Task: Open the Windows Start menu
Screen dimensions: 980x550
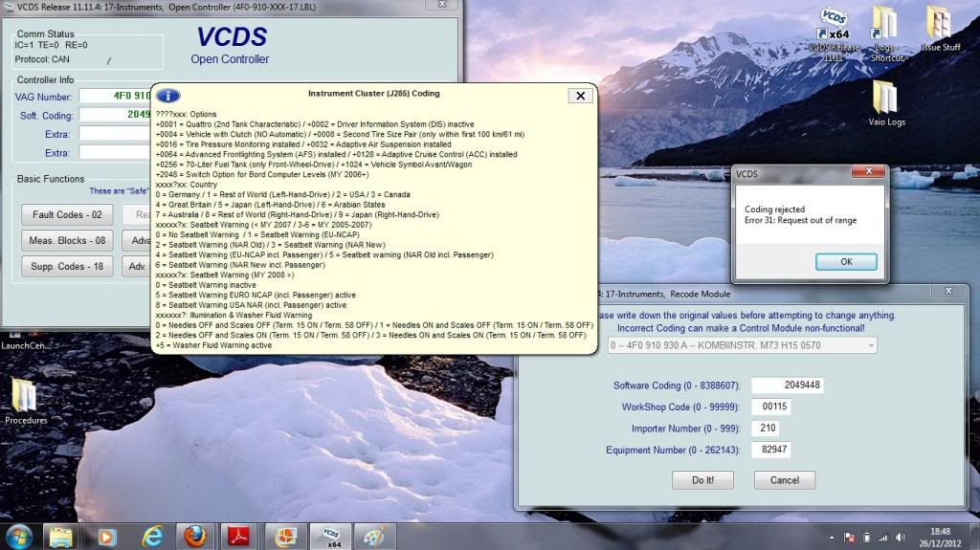Action: (19, 537)
